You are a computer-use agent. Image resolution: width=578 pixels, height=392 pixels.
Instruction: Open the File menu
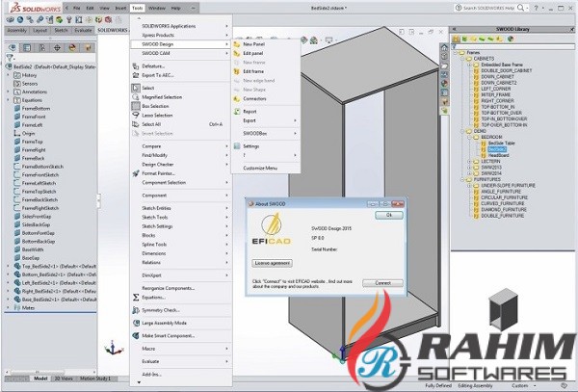tap(76, 8)
